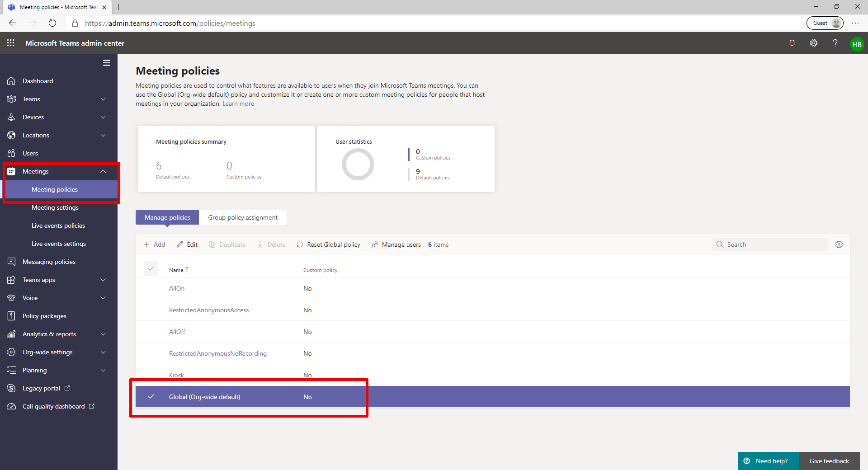Open Live events policies
The image size is (868, 470).
pyautogui.click(x=58, y=226)
